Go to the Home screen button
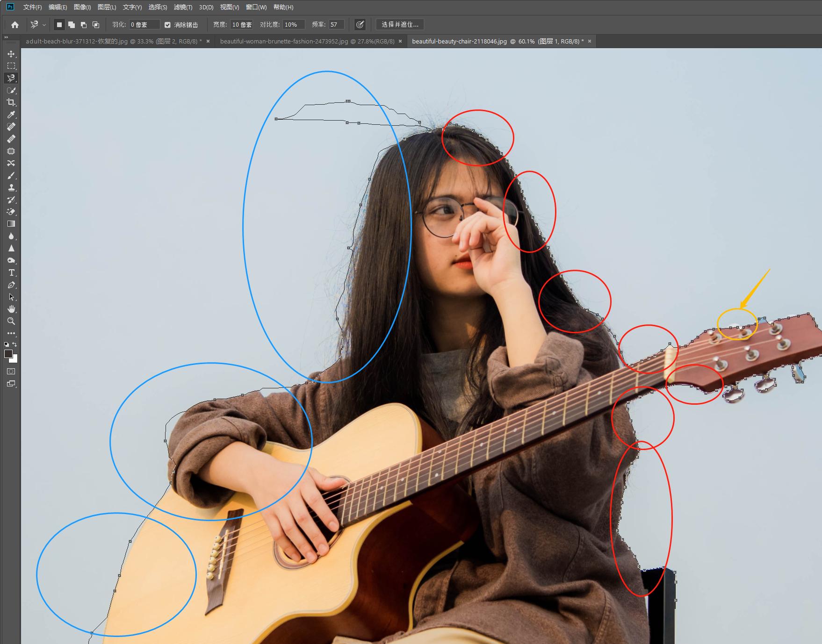Viewport: 822px width, 644px height. pyautogui.click(x=15, y=25)
